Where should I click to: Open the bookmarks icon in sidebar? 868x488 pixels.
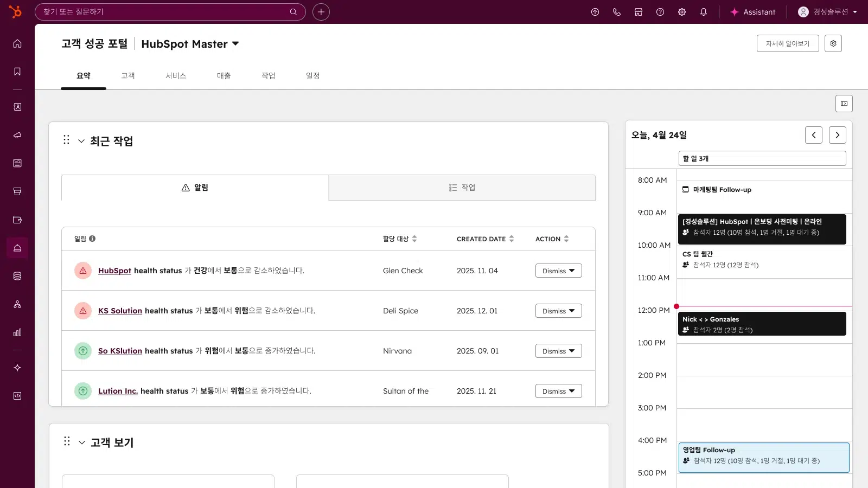click(17, 72)
